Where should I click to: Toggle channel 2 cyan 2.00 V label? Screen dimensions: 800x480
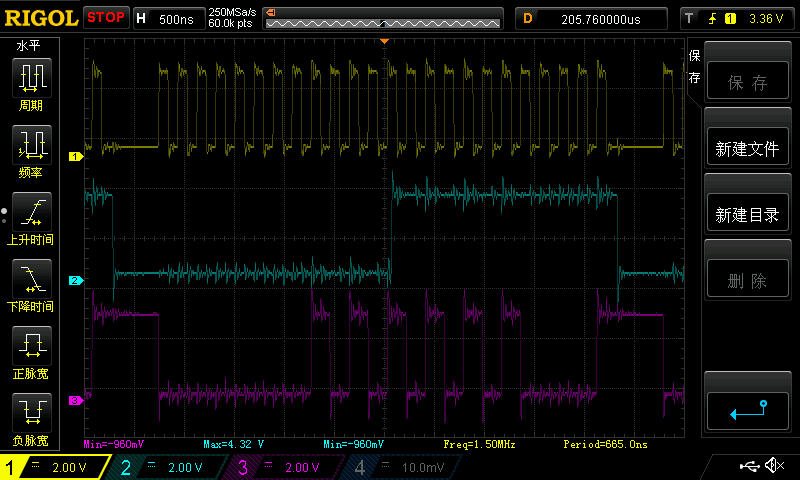pos(168,467)
